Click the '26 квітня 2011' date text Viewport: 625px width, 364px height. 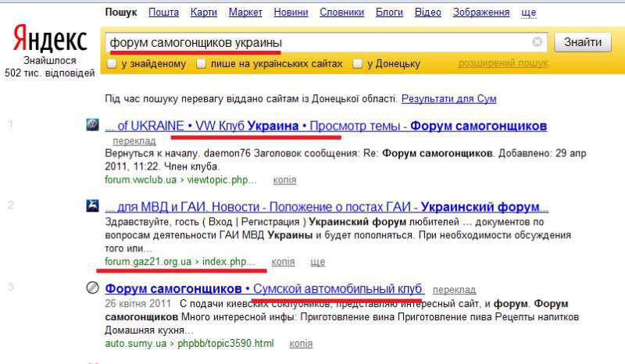pos(138,303)
